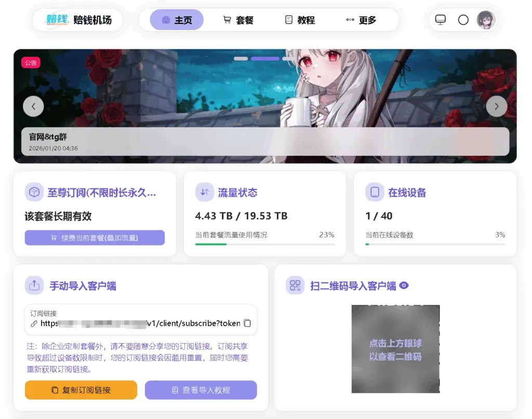
Task: Open the 套餐 plans tab
Action: click(x=238, y=20)
